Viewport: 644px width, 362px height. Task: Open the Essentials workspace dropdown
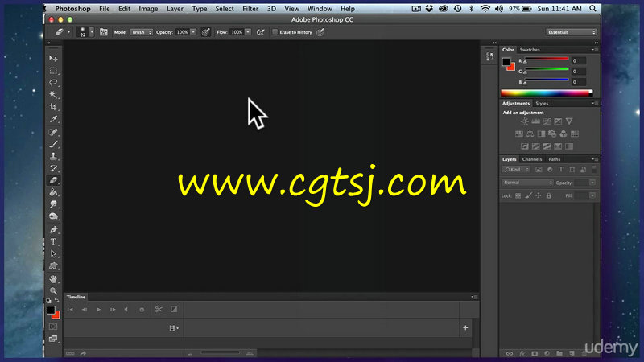(571, 32)
